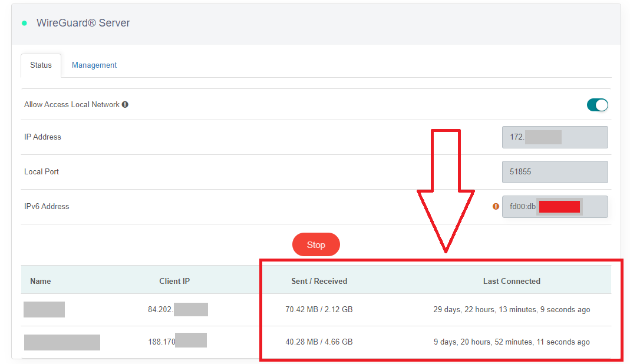Click the Allow Access Local Network label

pyautogui.click(x=72, y=104)
